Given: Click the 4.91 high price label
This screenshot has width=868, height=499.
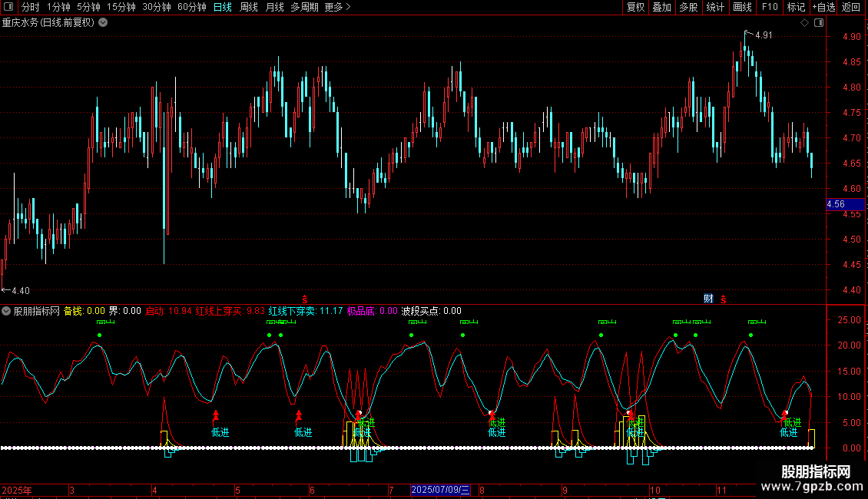Looking at the screenshot, I should [764, 35].
